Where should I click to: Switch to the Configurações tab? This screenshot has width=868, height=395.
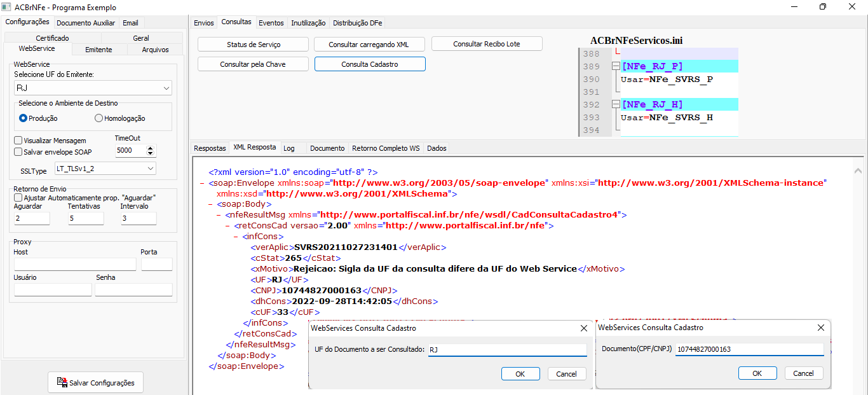pyautogui.click(x=27, y=22)
